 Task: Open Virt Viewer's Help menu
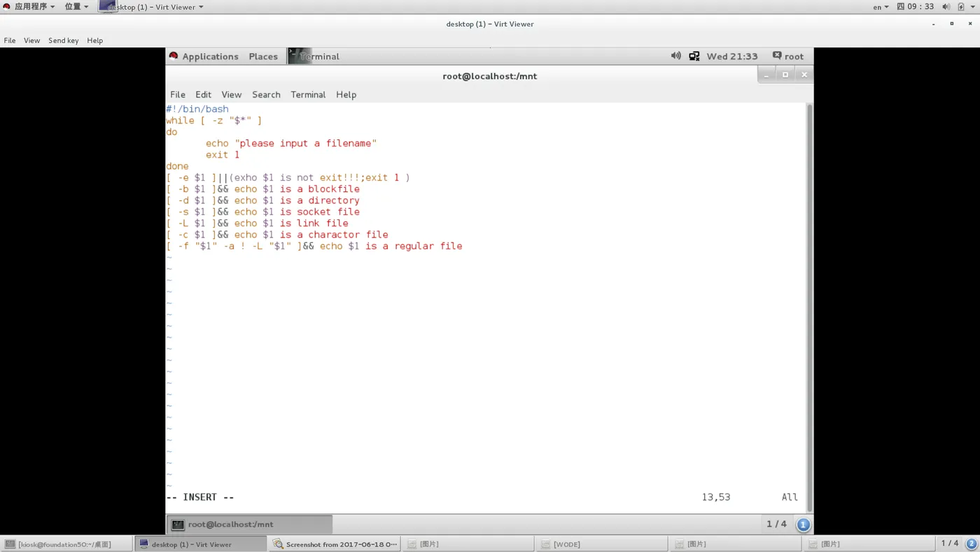tap(94, 41)
